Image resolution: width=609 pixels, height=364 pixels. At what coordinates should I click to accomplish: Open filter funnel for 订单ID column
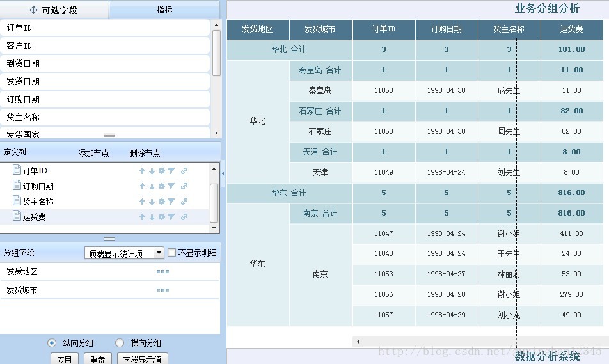[171, 171]
